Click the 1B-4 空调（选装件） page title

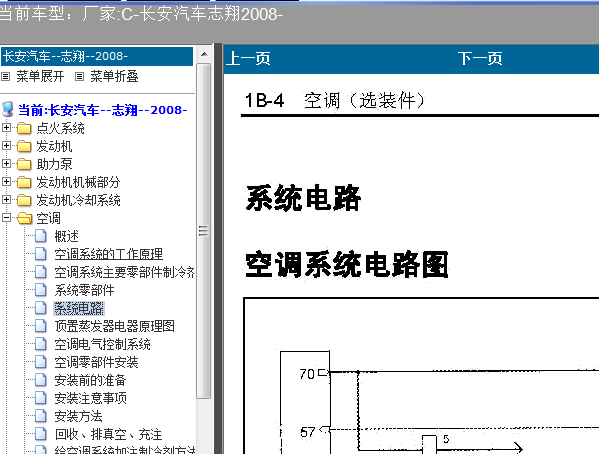coord(335,101)
